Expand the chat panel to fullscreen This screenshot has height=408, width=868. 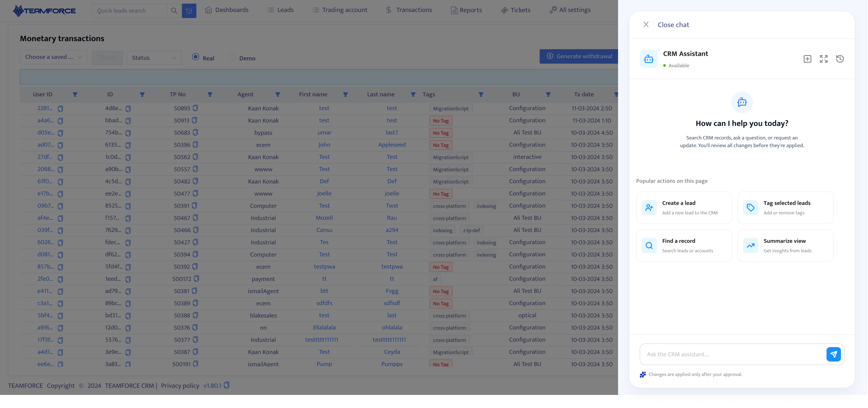[x=823, y=59]
